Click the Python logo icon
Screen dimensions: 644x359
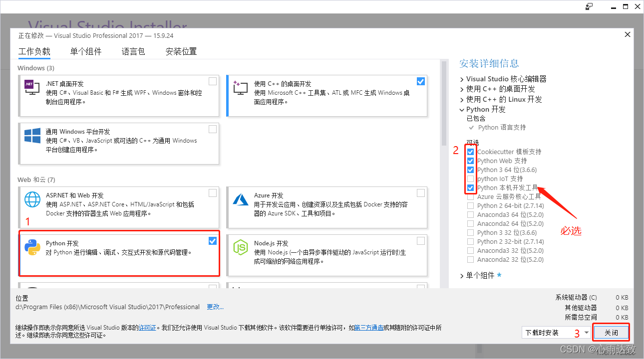pos(32,247)
